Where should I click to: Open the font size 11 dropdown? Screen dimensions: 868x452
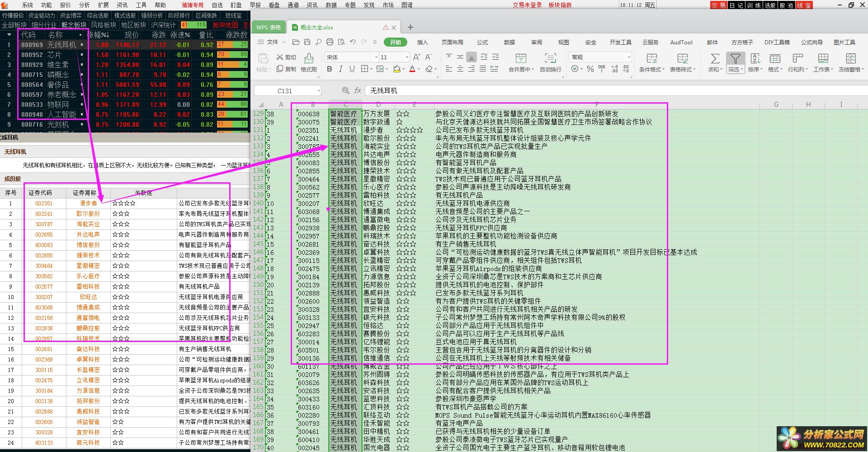pyautogui.click(x=407, y=57)
